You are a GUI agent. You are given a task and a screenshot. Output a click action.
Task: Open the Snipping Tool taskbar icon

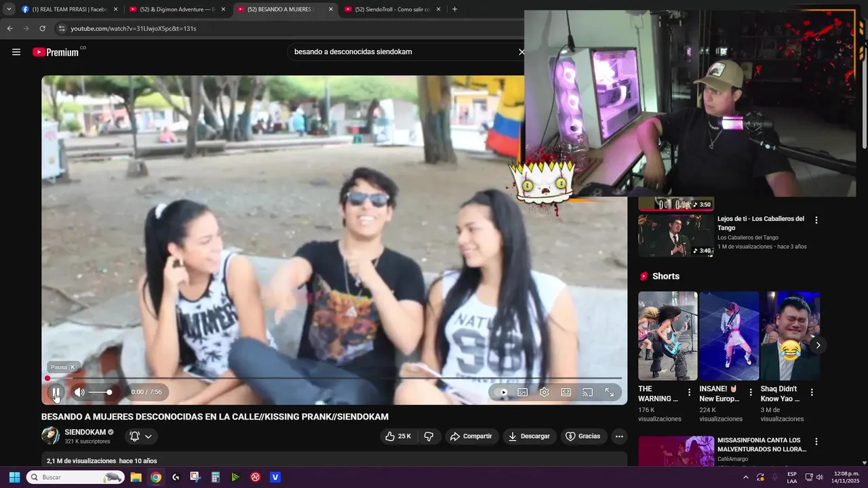pos(195,477)
